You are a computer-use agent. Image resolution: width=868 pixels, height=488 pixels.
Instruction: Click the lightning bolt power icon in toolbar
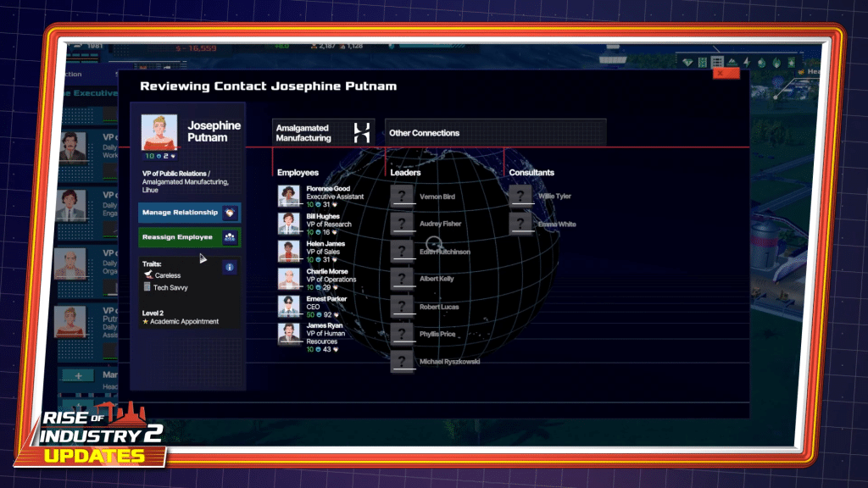point(746,62)
